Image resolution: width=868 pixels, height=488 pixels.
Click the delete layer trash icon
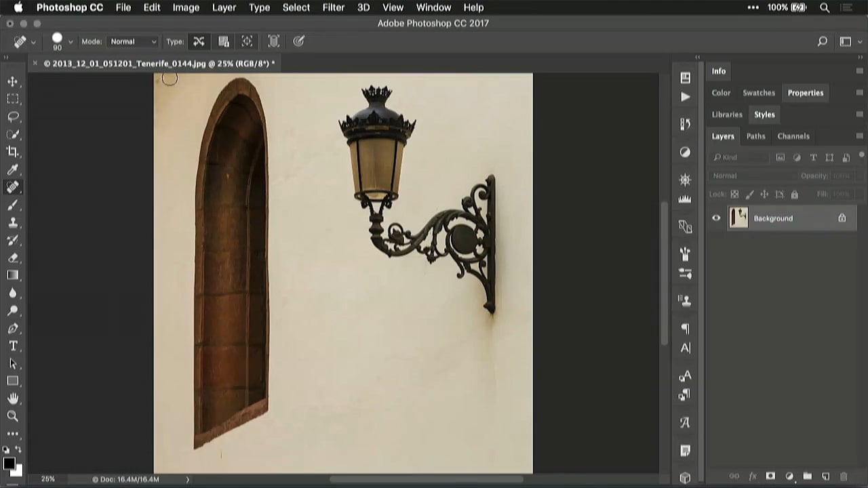click(844, 476)
